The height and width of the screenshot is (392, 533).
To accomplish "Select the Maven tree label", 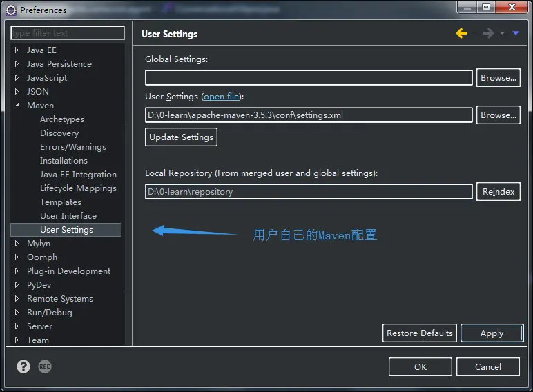I will (x=41, y=106).
